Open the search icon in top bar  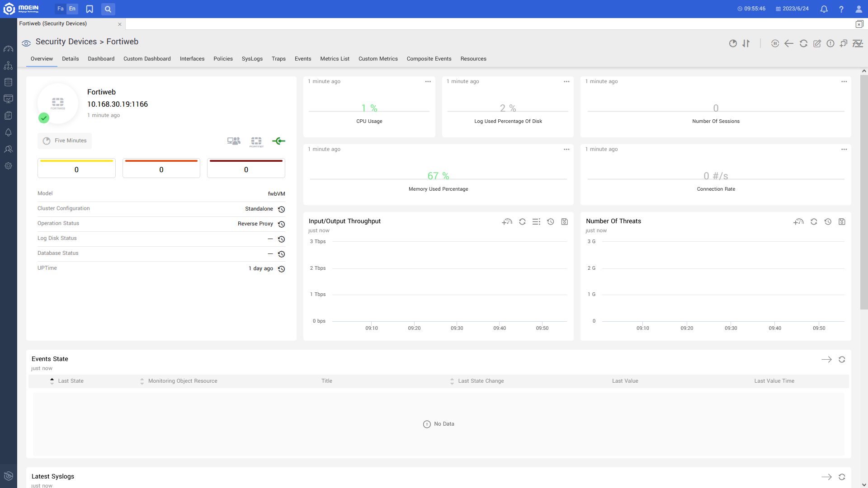click(108, 9)
